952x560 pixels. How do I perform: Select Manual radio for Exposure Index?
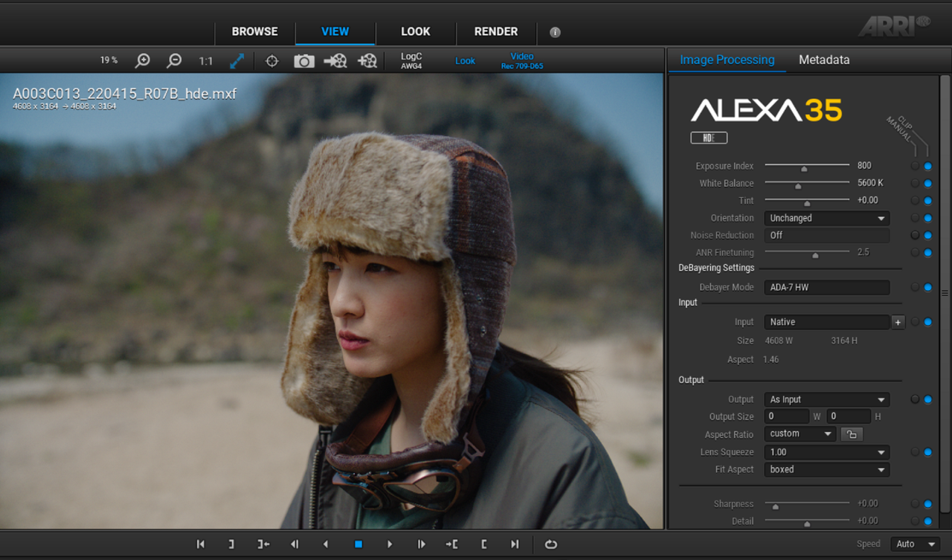915,166
